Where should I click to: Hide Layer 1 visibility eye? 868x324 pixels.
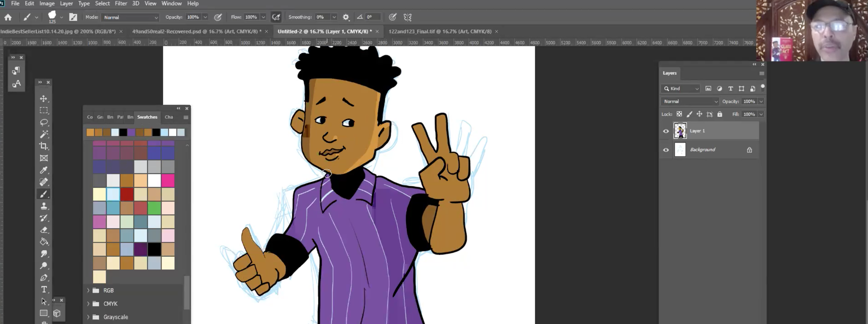click(666, 131)
